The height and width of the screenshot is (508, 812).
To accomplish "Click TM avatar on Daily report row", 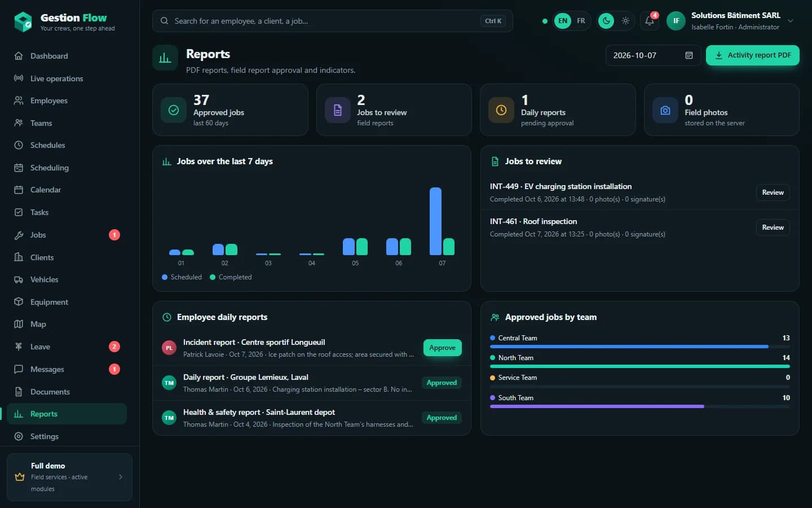I will click(x=169, y=383).
